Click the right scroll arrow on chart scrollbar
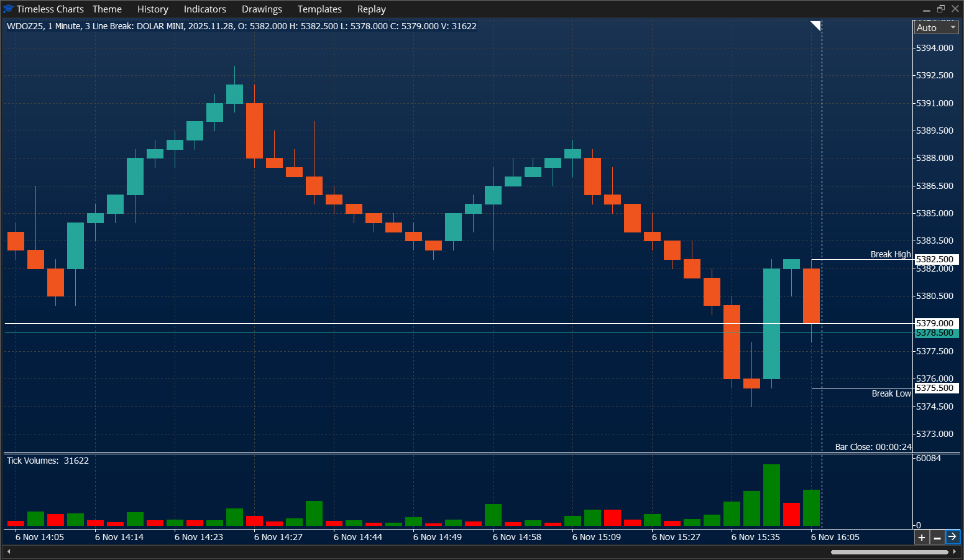 pyautogui.click(x=955, y=551)
